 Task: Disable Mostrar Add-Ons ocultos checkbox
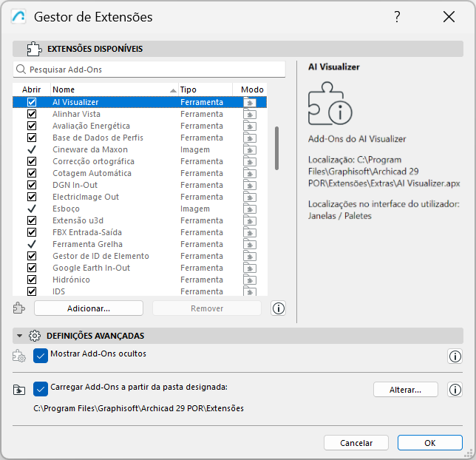[41, 355]
